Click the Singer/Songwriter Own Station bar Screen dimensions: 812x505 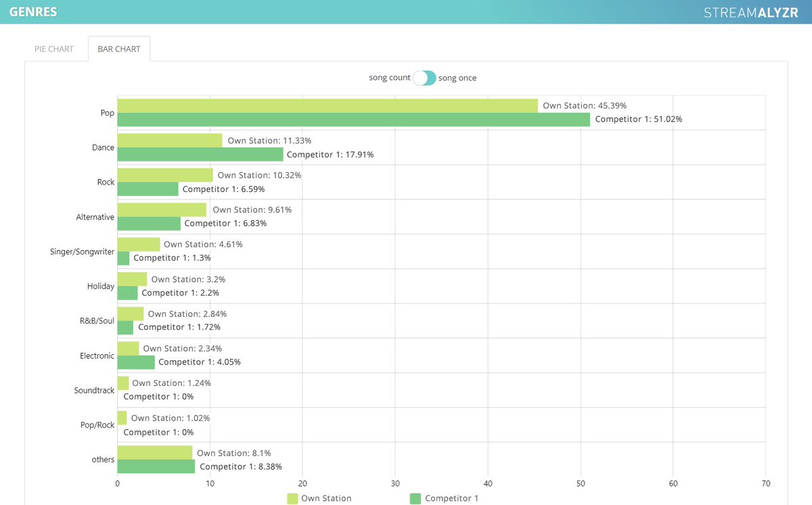pos(139,244)
